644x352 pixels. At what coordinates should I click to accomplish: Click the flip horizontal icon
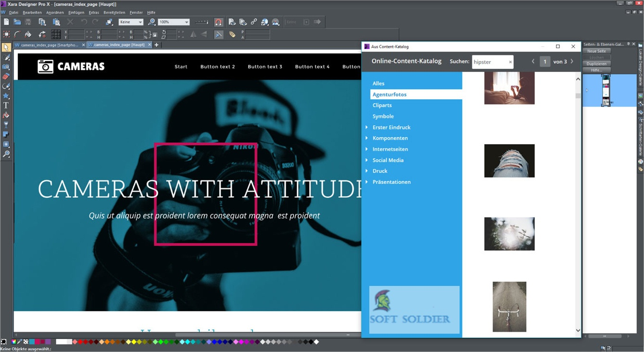[194, 35]
